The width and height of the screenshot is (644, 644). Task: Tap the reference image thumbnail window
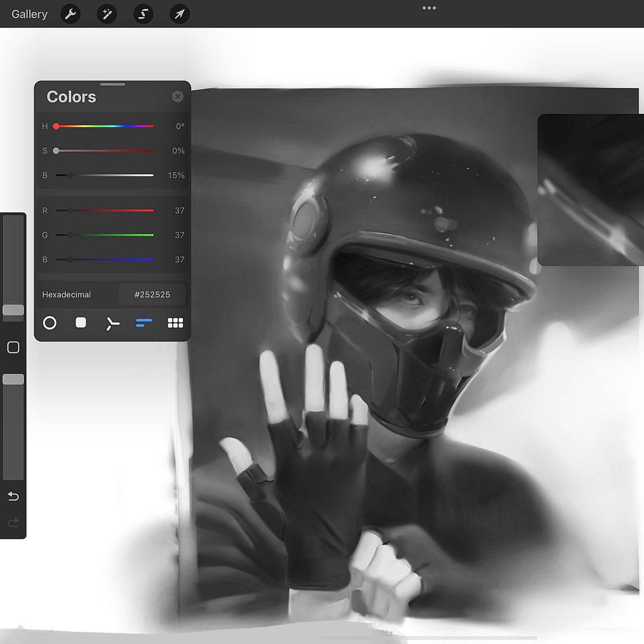(590, 189)
